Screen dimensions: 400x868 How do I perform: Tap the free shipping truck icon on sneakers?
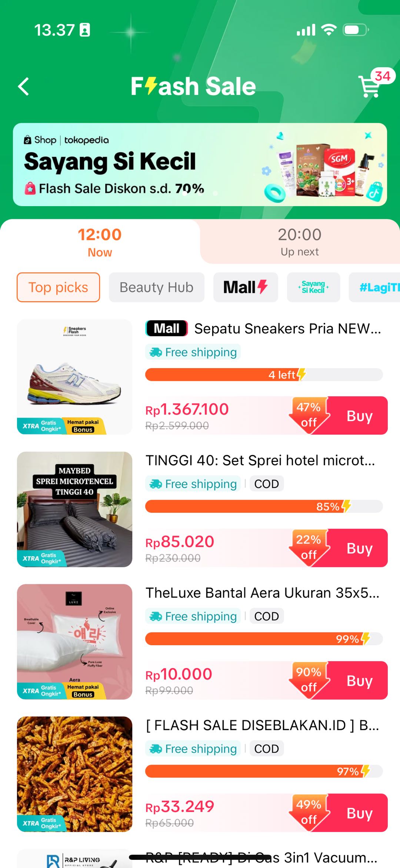point(156,352)
